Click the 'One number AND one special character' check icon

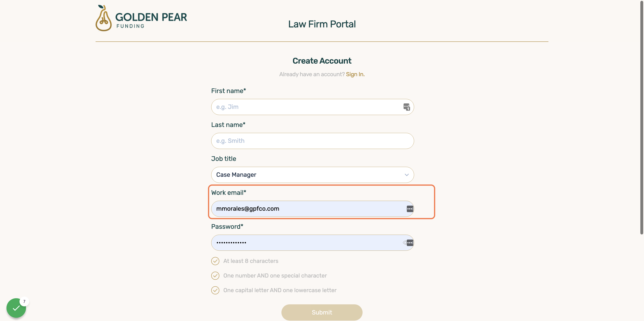(215, 276)
